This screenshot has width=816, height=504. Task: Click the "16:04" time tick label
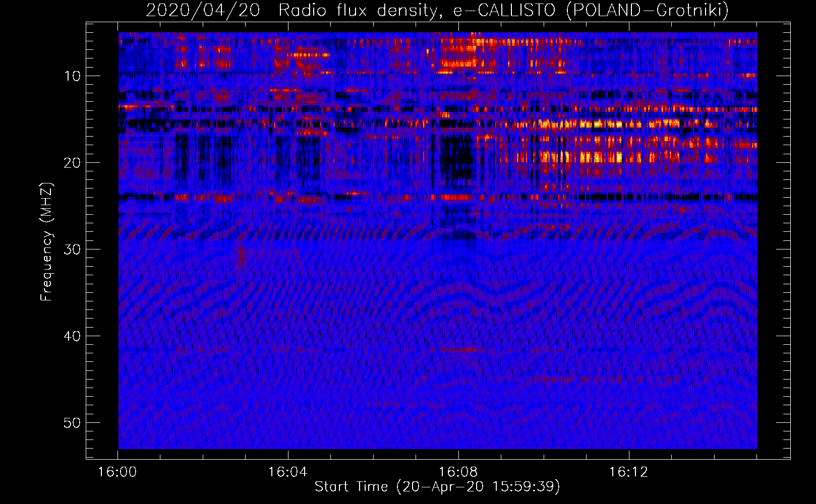pyautogui.click(x=288, y=472)
